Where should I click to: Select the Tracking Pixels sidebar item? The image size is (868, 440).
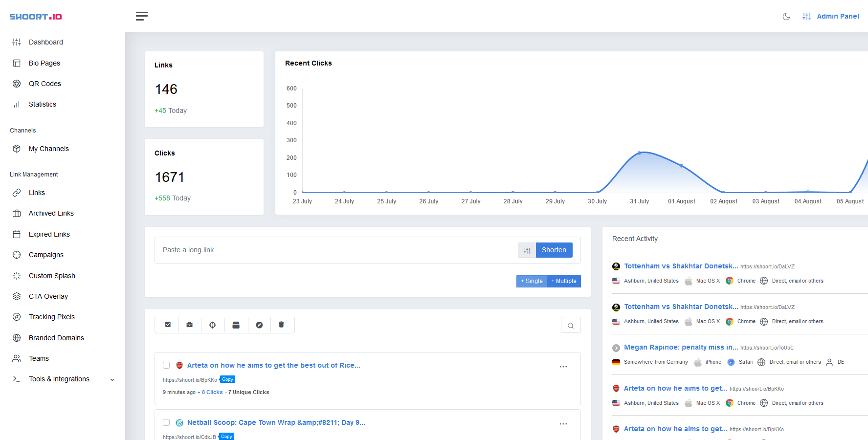tap(51, 316)
